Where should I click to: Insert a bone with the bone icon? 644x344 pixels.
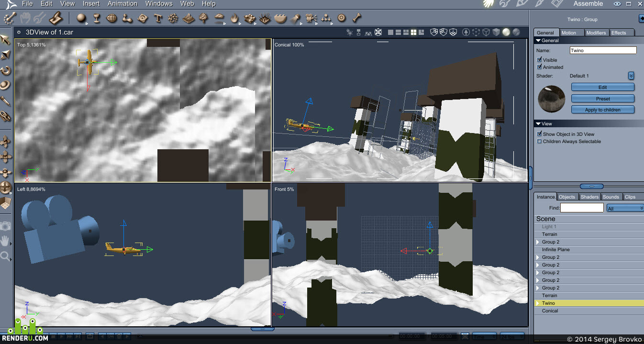click(x=356, y=19)
